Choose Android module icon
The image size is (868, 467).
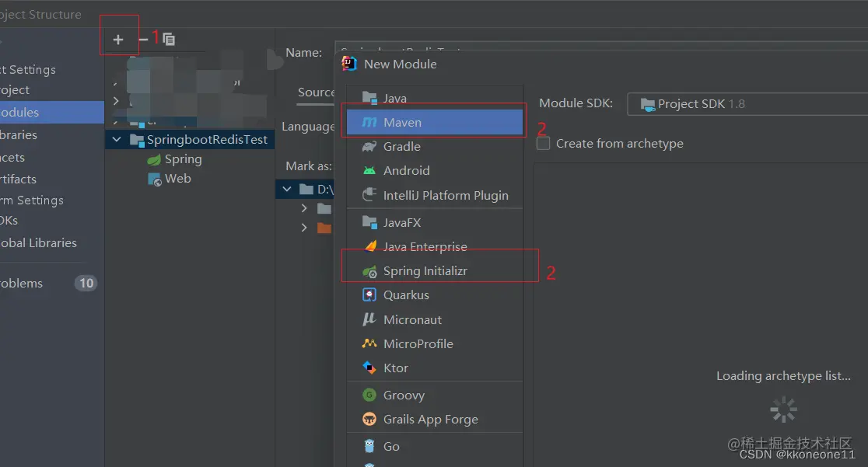[369, 170]
